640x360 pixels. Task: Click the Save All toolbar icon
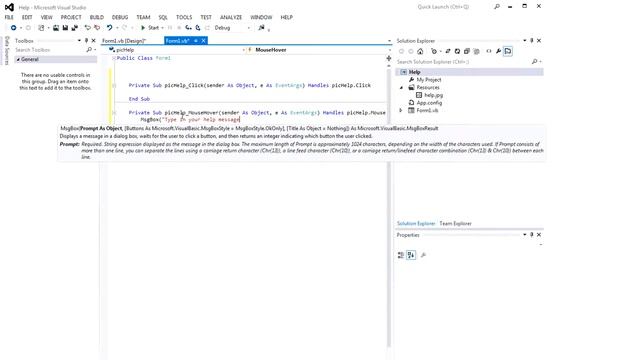(x=74, y=28)
